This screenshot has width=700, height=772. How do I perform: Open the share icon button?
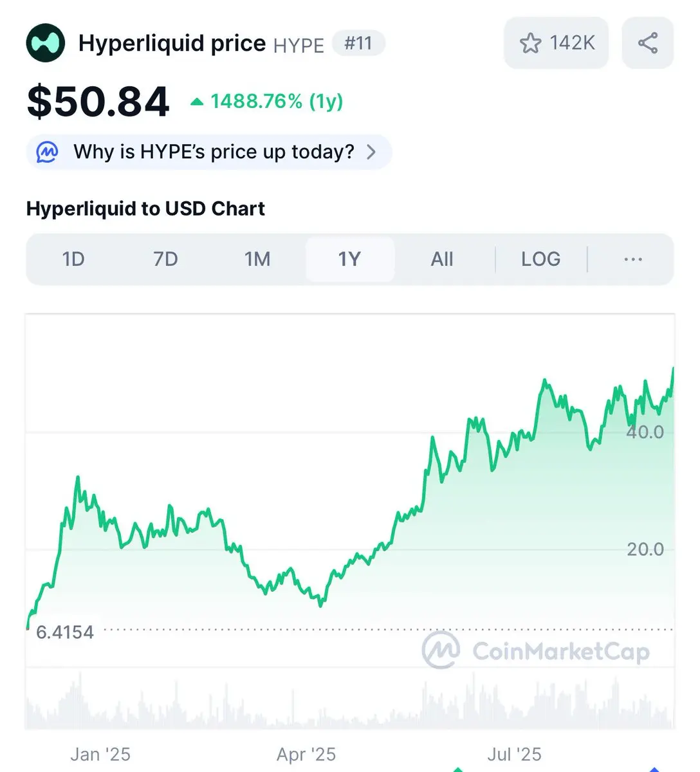pyautogui.click(x=648, y=43)
